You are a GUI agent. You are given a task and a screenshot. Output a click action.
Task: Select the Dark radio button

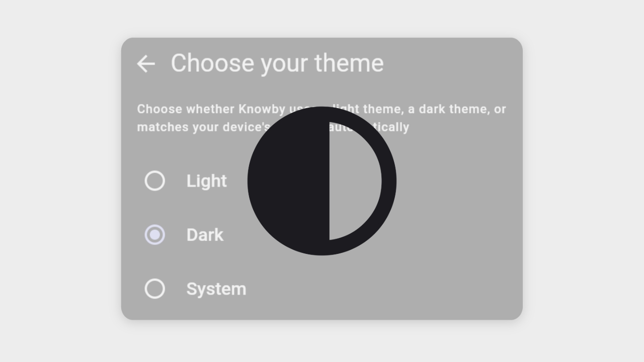(155, 235)
